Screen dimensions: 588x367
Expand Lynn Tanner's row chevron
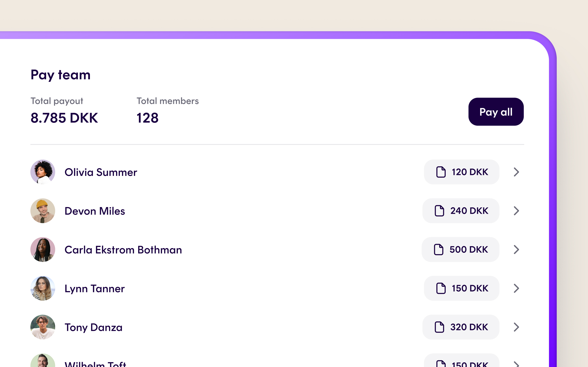(x=516, y=288)
